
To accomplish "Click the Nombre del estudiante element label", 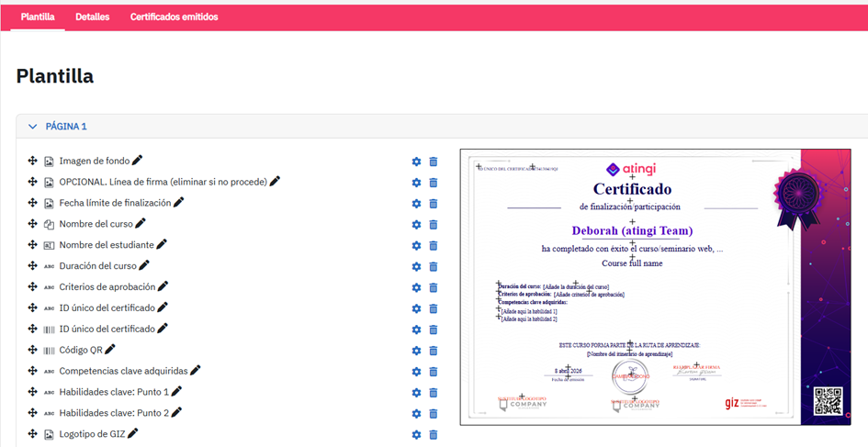I will click(106, 245).
